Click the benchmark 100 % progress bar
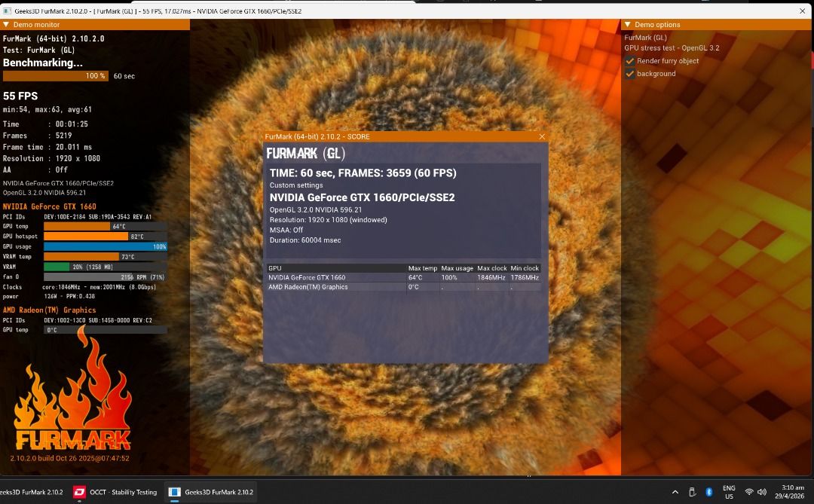The image size is (814, 504). 56,76
